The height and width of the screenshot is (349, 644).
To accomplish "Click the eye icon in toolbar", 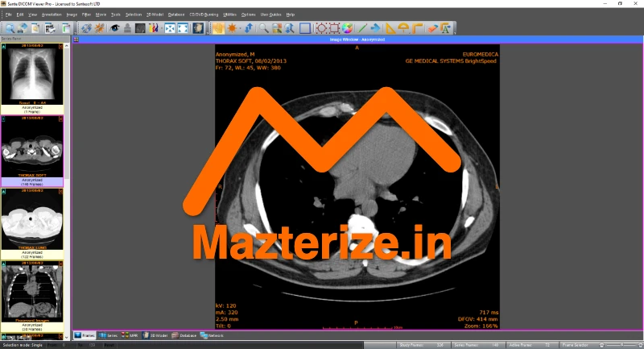I will tap(114, 28).
